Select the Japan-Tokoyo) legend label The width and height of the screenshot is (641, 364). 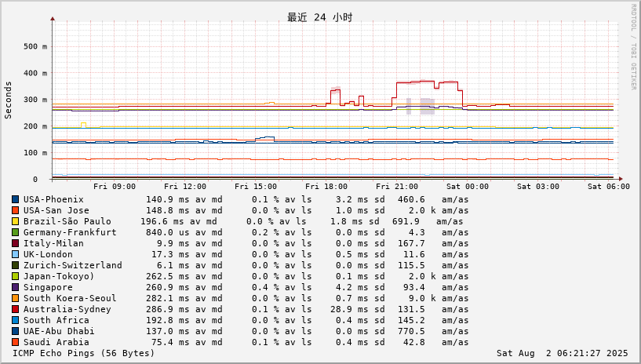click(59, 277)
